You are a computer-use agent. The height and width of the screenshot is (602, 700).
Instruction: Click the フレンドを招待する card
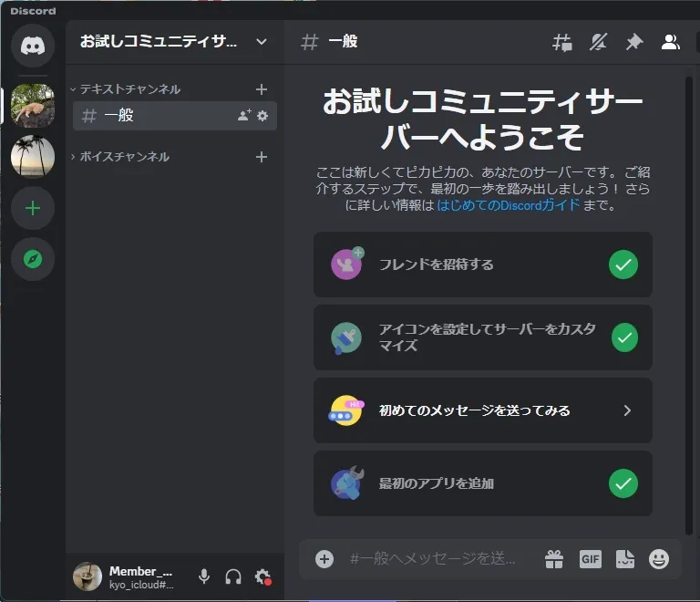point(482,265)
